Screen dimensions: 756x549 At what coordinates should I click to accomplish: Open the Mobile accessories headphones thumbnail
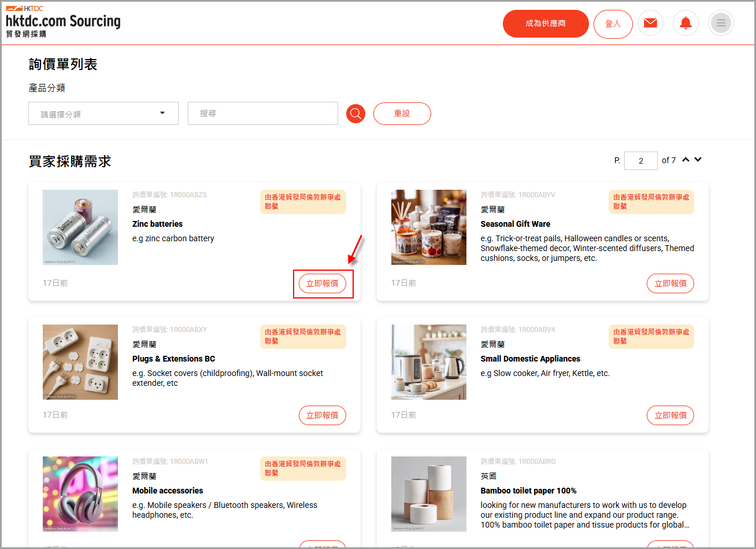click(x=80, y=494)
